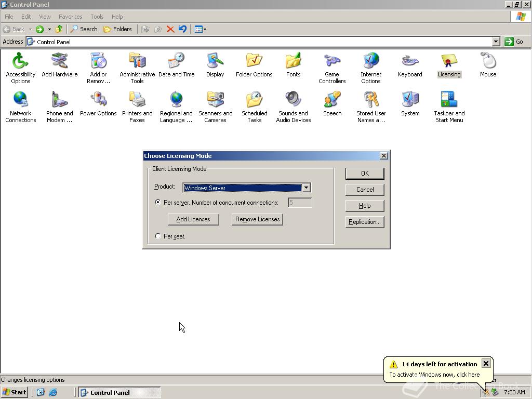Open the Display applet

pyautogui.click(x=215, y=64)
